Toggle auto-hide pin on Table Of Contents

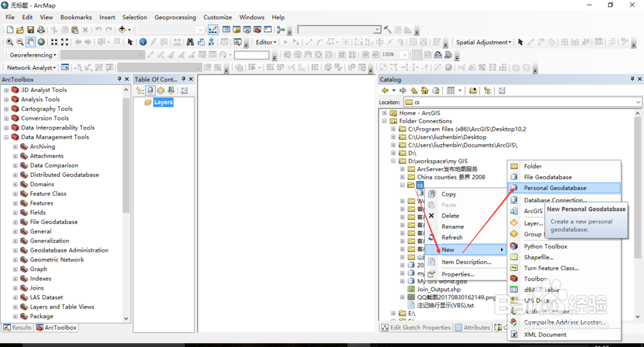pos(184,79)
